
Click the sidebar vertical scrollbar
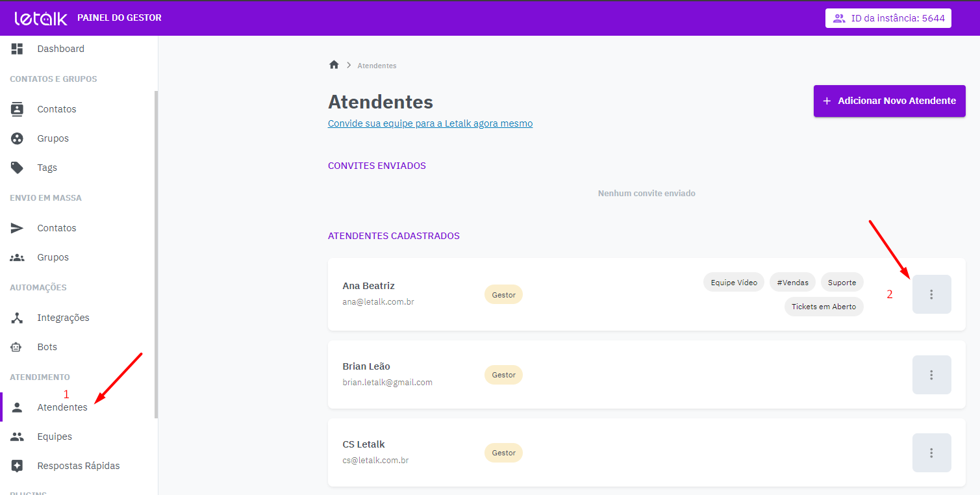(156, 255)
